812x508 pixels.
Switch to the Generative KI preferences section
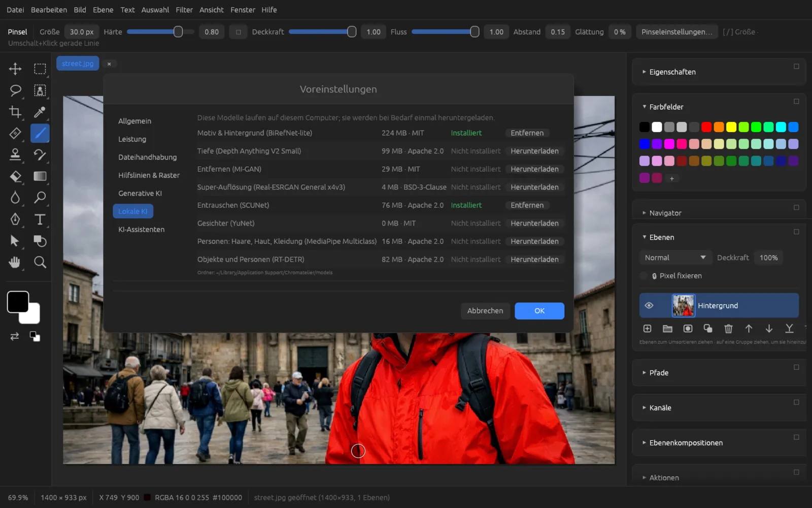140,193
